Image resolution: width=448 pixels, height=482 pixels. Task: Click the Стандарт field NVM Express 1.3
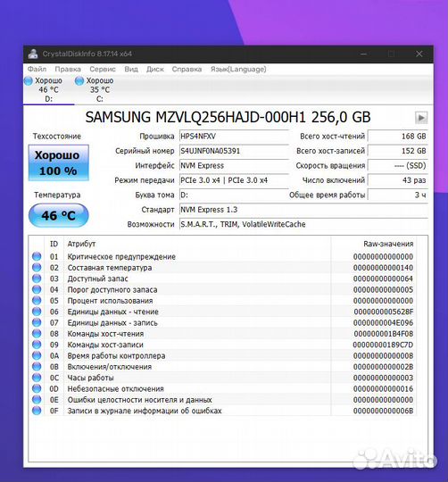pyautogui.click(x=303, y=210)
